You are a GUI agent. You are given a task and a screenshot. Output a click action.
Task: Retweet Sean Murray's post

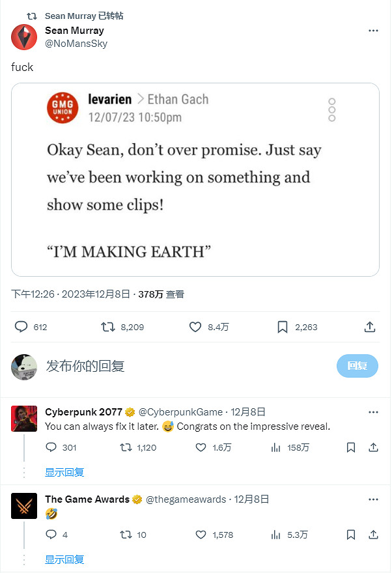108,327
